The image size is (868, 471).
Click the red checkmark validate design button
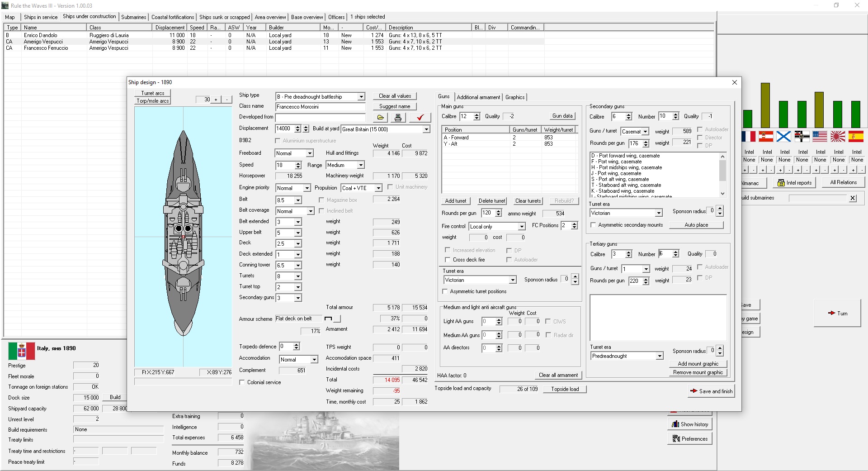(420, 118)
